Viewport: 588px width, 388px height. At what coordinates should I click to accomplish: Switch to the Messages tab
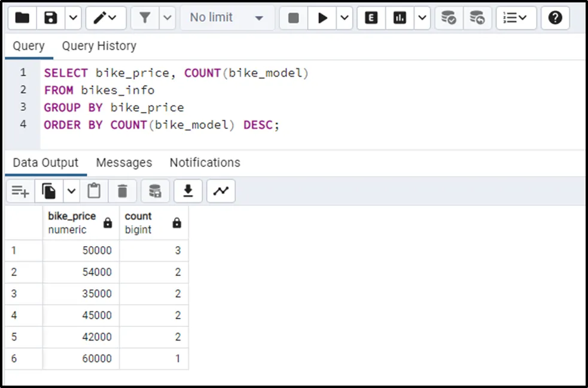tap(124, 163)
